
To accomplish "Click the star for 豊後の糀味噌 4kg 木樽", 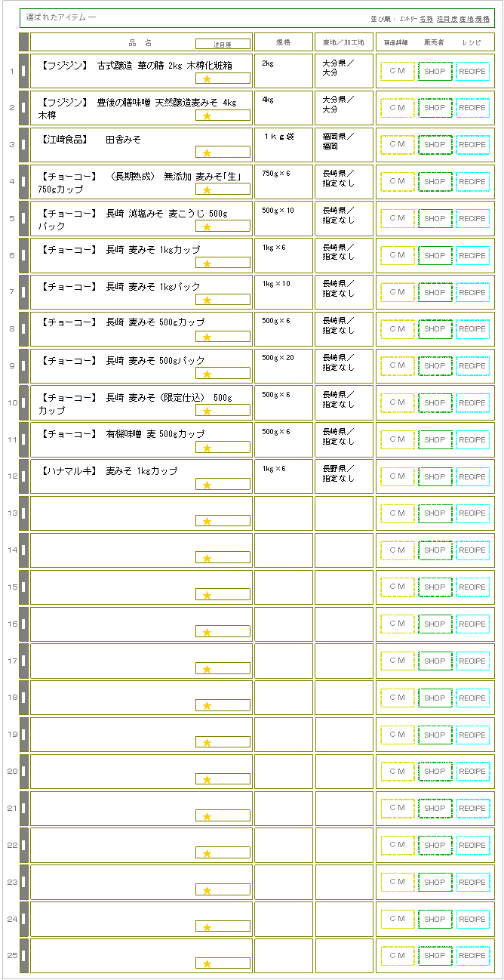I will coord(207,116).
